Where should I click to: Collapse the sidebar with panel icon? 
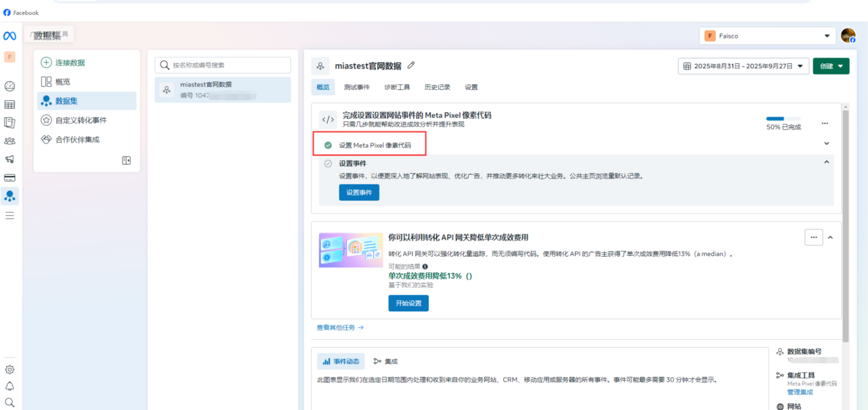(x=126, y=160)
